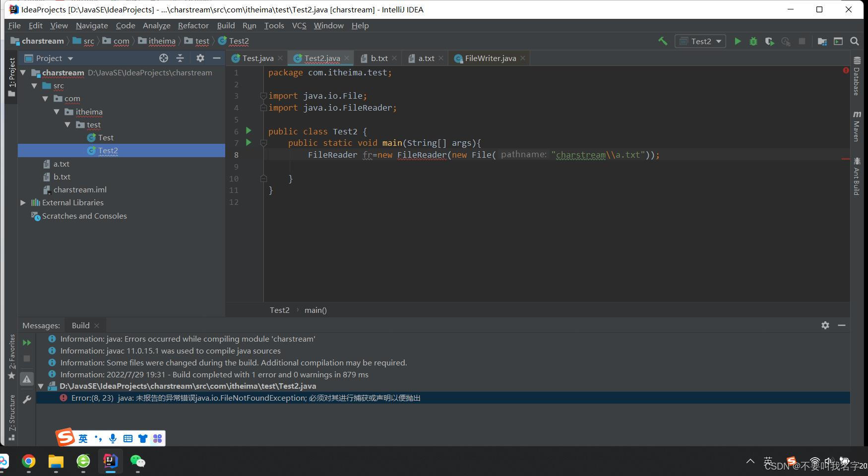
Task: Open Chrome from the taskbar
Action: tap(29, 462)
